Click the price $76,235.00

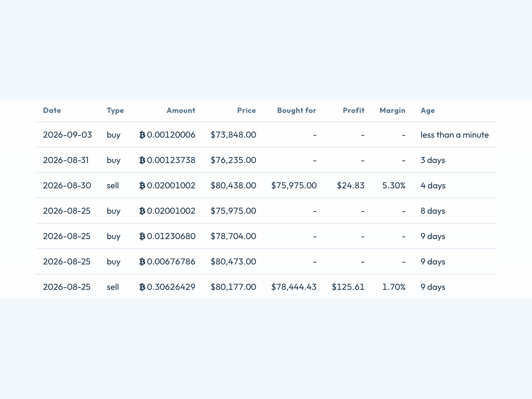point(233,160)
